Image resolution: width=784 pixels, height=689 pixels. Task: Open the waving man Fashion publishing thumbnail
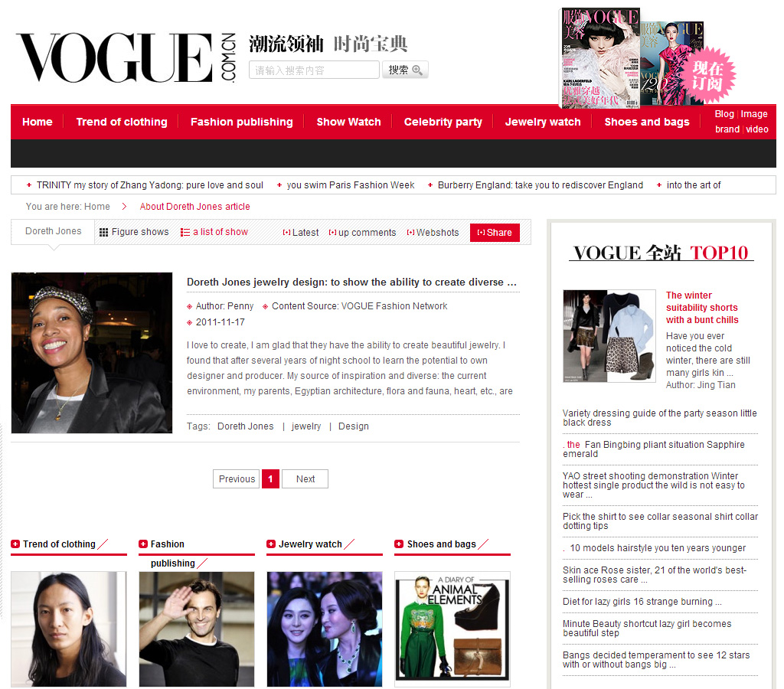(x=197, y=629)
